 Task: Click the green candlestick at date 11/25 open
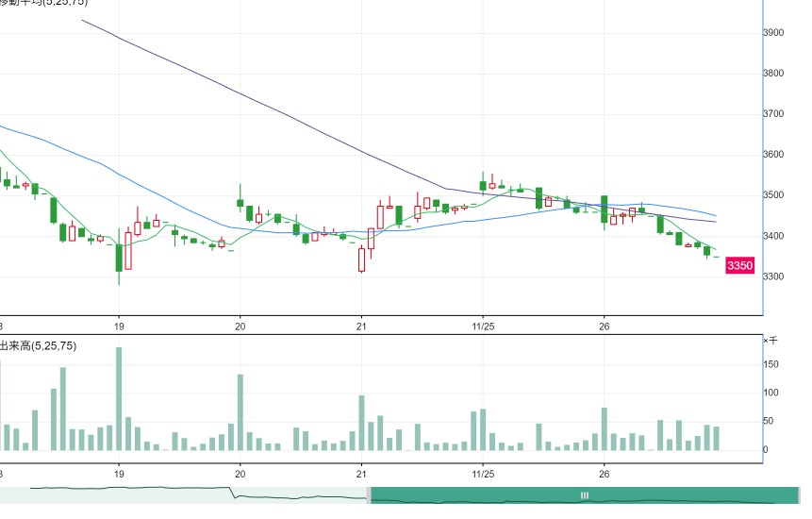(483, 186)
